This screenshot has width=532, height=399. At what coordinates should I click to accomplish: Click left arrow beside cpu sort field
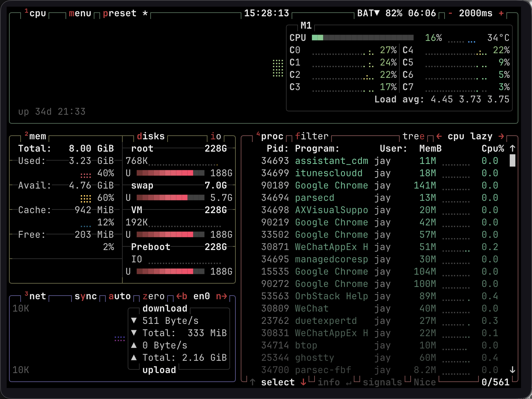pos(439,136)
